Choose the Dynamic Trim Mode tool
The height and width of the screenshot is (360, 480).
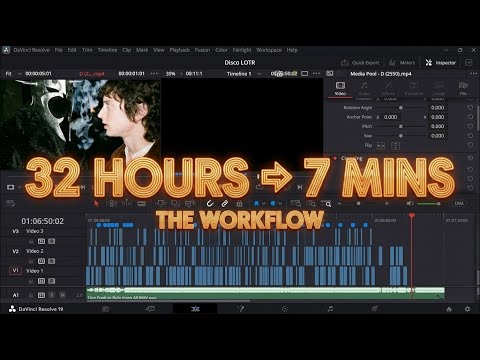(127, 203)
